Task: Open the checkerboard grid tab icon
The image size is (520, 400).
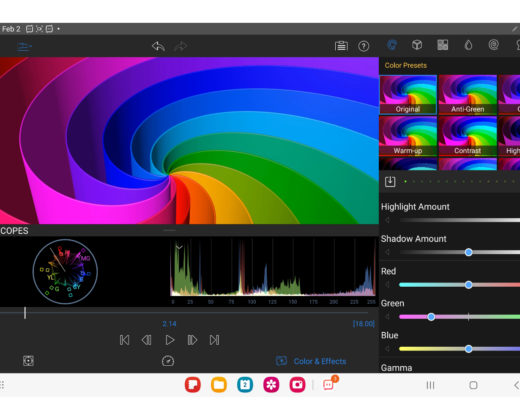Action: click(442, 45)
